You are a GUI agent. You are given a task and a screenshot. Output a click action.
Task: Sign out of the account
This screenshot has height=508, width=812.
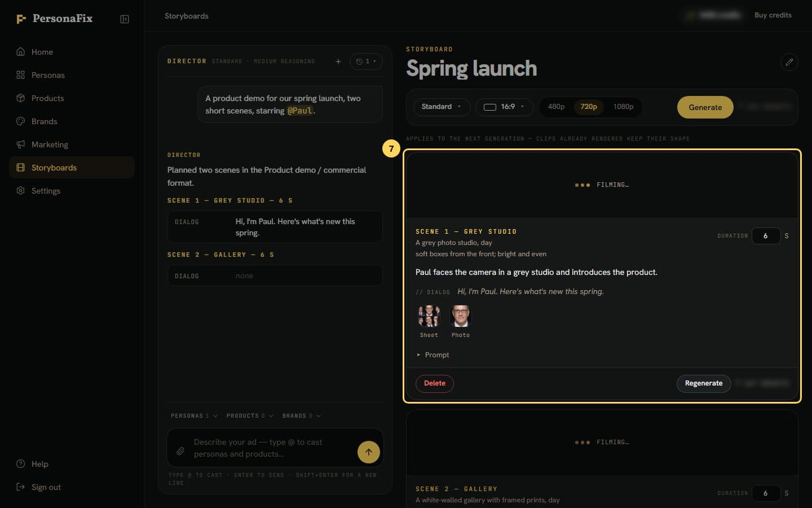tap(72, 487)
